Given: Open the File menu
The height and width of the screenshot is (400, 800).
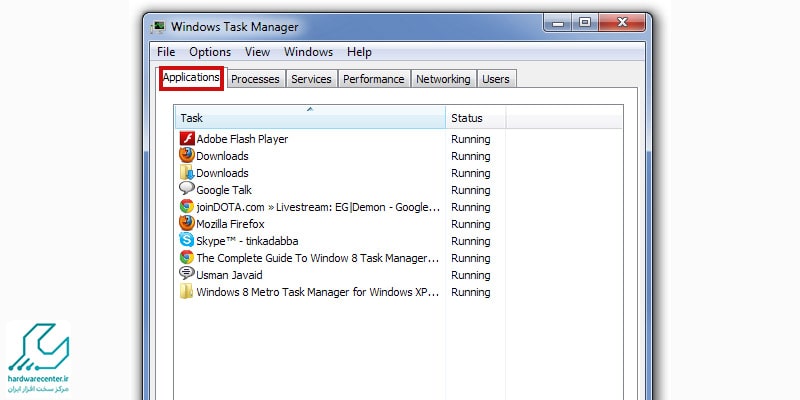Looking at the screenshot, I should click(166, 52).
